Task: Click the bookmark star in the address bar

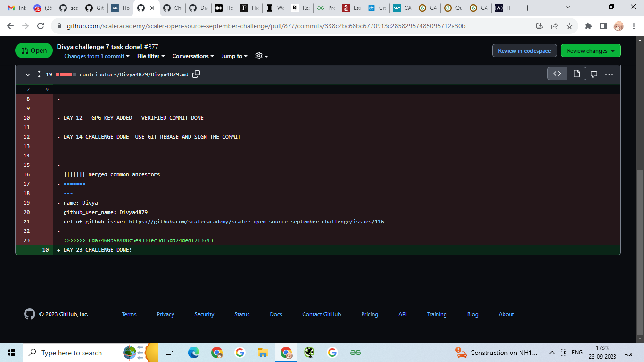Action: coord(570,26)
